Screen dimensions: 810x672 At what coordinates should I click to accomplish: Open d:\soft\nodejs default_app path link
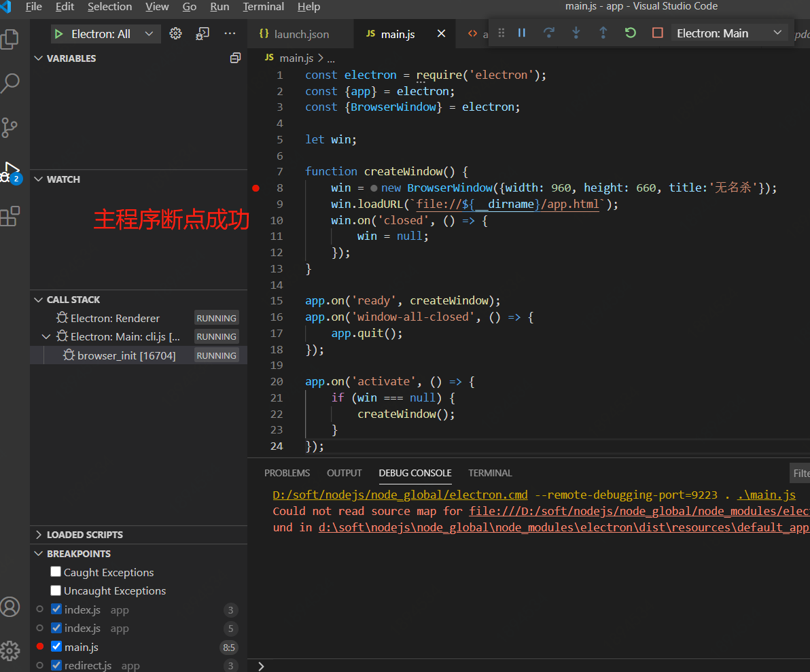[564, 527]
